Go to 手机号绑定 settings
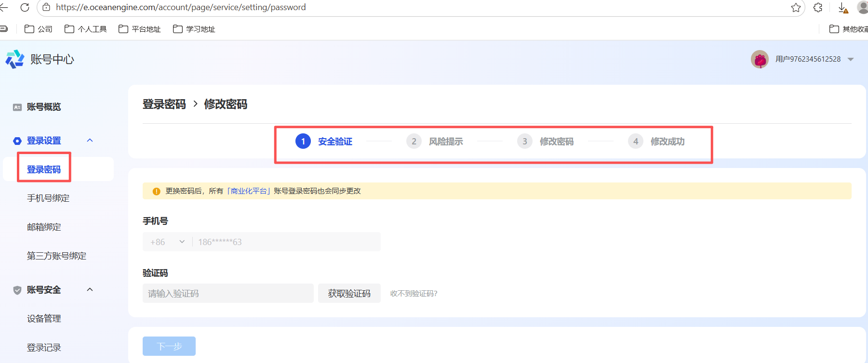Screen dimensions: 868x363 click(48, 198)
